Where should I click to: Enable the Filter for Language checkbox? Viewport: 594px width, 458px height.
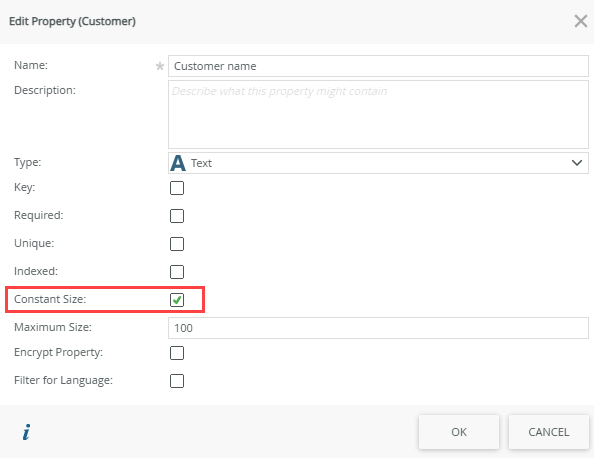coord(177,381)
